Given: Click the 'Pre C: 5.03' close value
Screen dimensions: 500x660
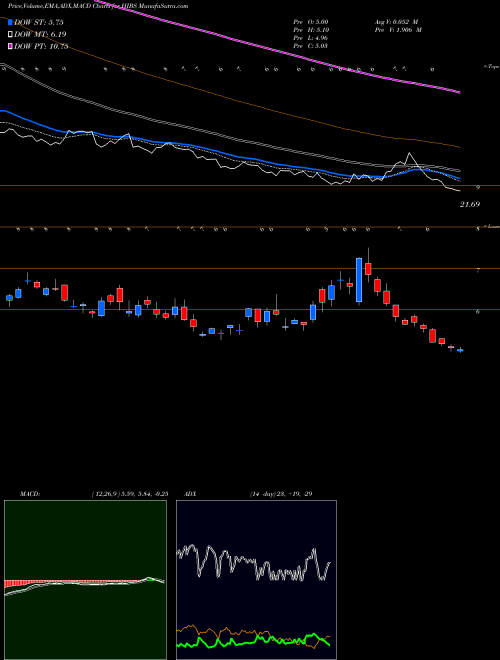Looking at the screenshot, I should coord(311,46).
